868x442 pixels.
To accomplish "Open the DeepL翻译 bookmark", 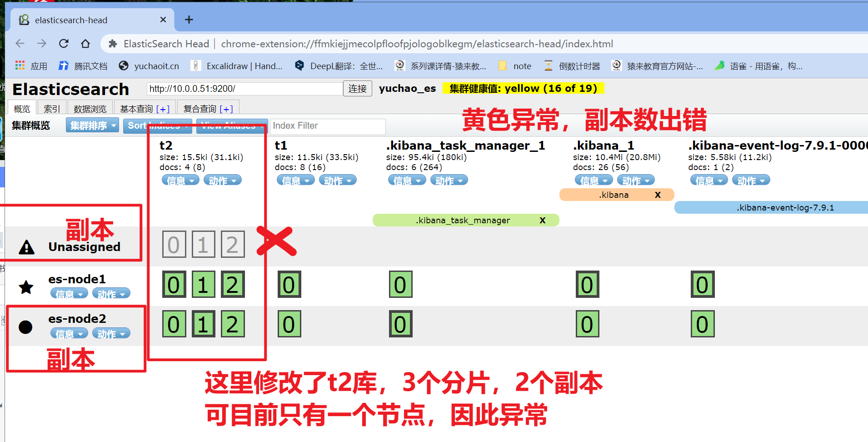I will click(339, 66).
